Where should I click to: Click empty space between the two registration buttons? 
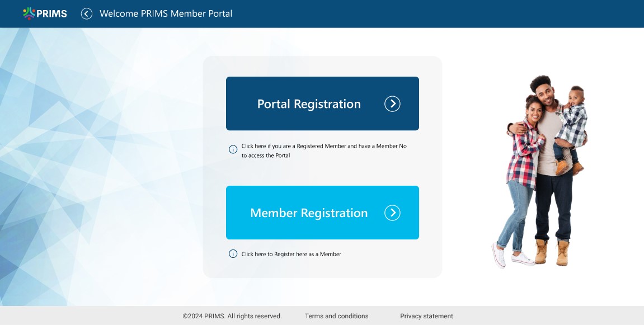click(x=322, y=173)
